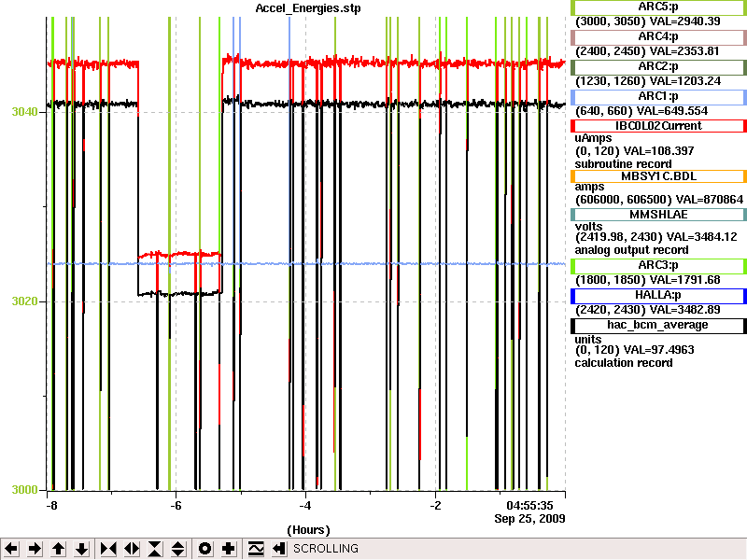
Task: Click the Sep 25, 2009 date label
Action: (x=529, y=519)
